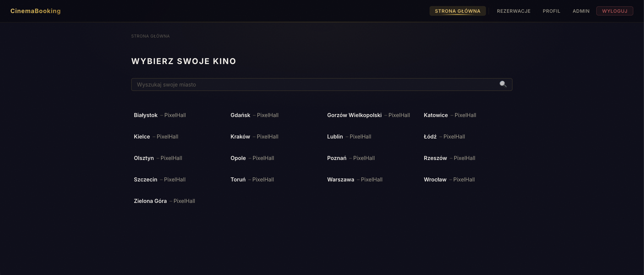Pick the Katowice PixelHall cinema
The height and width of the screenshot is (275, 644).
[x=450, y=115]
